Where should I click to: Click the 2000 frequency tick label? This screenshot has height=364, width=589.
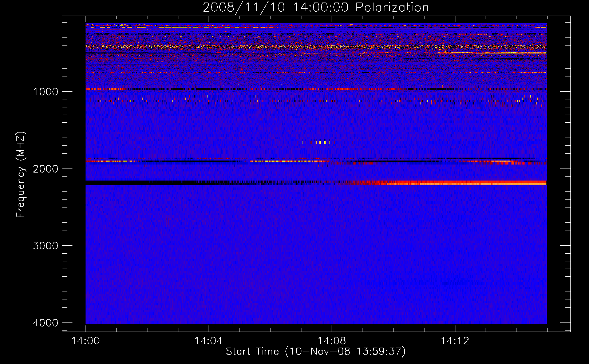coord(46,169)
